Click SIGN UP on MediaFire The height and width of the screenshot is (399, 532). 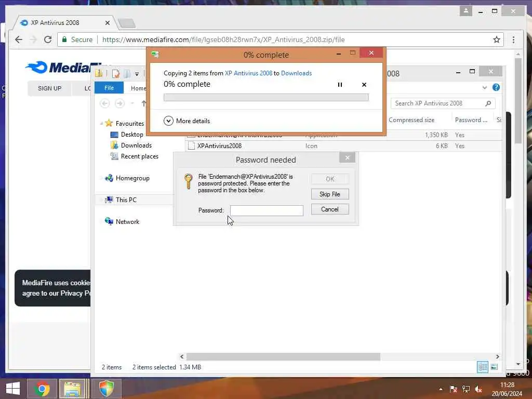pos(49,88)
